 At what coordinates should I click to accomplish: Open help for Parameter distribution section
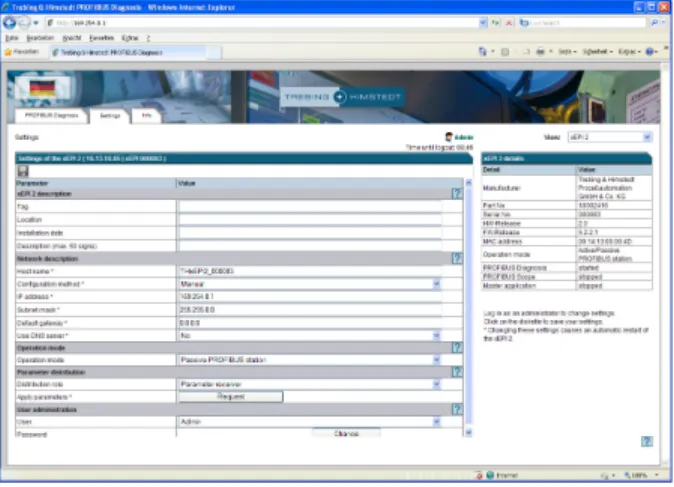point(456,372)
